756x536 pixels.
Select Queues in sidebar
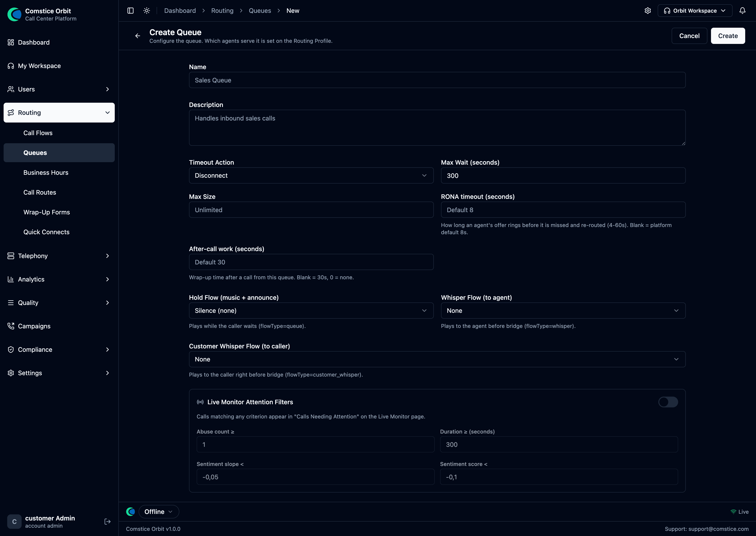59,153
